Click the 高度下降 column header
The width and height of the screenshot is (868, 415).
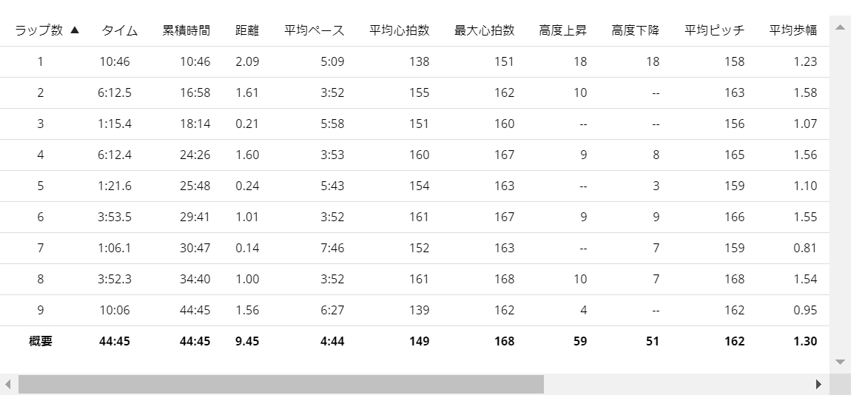click(x=636, y=30)
